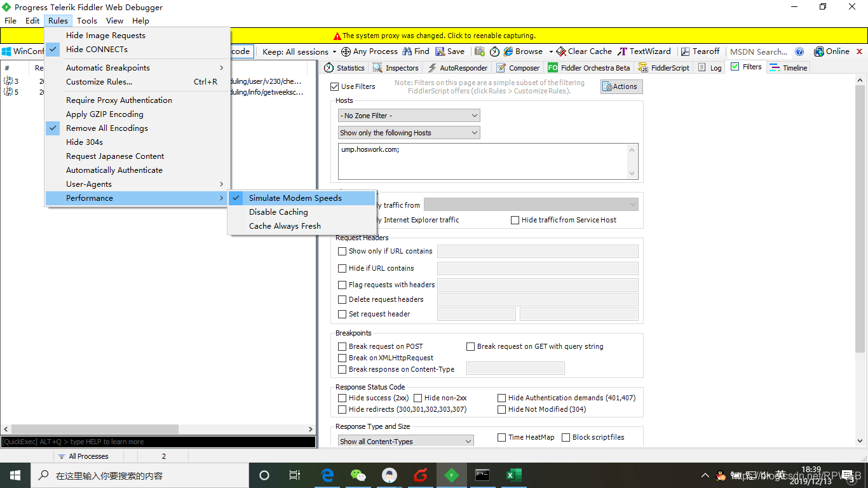Select Disable Caching menu item
The width and height of the screenshot is (868, 488).
click(302, 212)
